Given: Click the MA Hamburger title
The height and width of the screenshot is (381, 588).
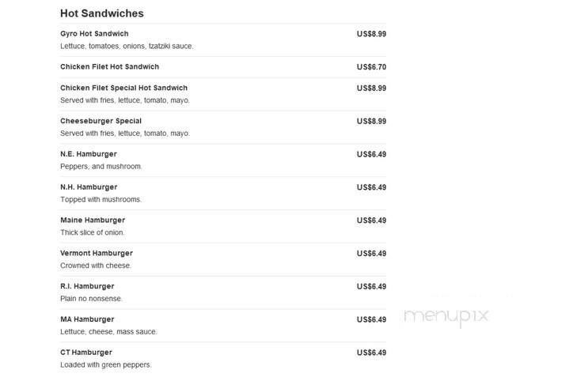Looking at the screenshot, I should [87, 319].
